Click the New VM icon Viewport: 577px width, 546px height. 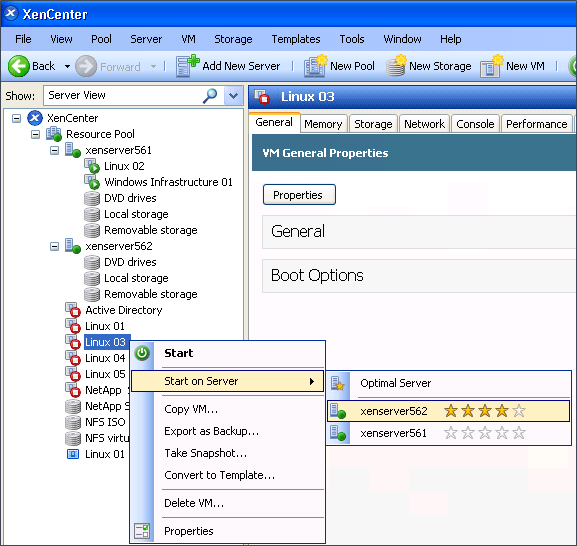[492, 66]
